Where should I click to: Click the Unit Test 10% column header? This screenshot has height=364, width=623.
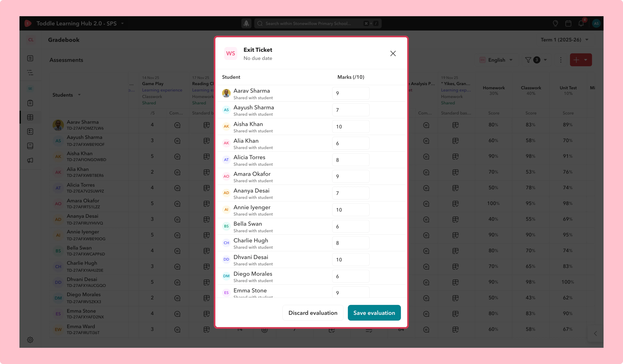[x=568, y=90]
